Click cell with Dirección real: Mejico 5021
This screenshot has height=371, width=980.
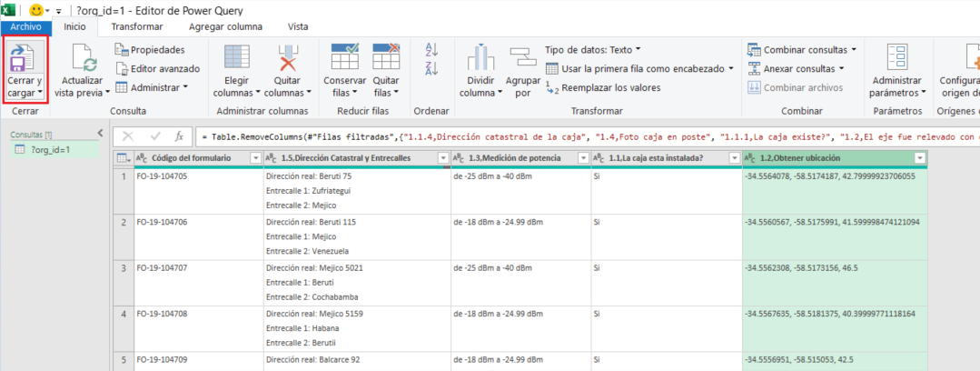(x=356, y=283)
